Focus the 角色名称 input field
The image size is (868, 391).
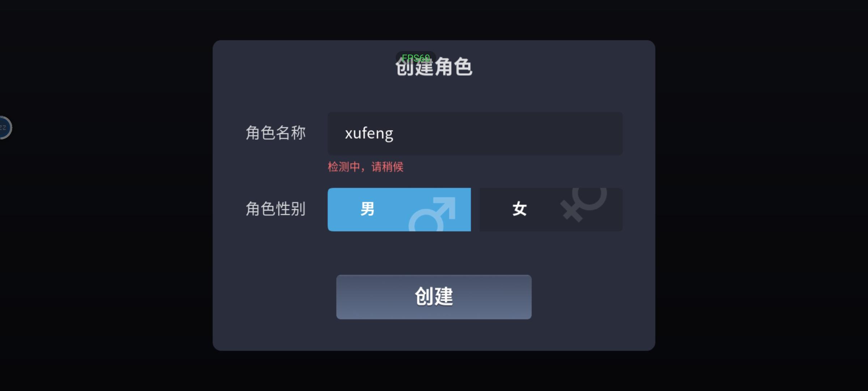point(475,134)
